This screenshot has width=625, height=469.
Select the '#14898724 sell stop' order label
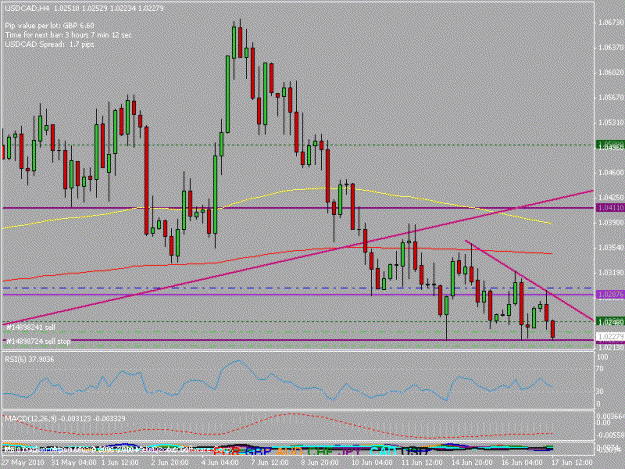pyautogui.click(x=38, y=341)
